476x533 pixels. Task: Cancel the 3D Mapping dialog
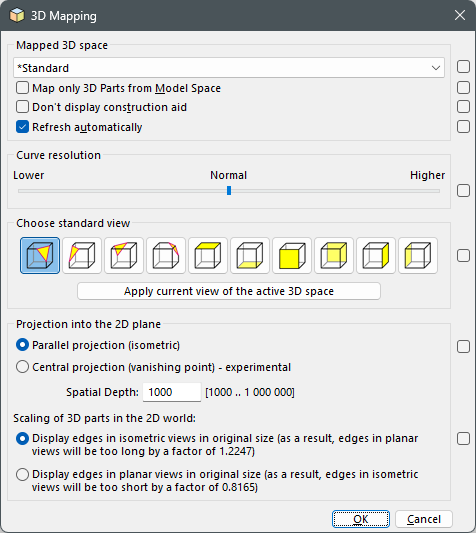point(424,519)
